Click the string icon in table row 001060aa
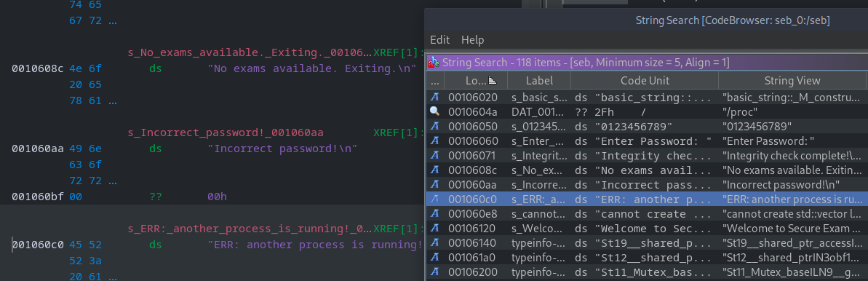This screenshot has width=868, height=281. (x=434, y=185)
